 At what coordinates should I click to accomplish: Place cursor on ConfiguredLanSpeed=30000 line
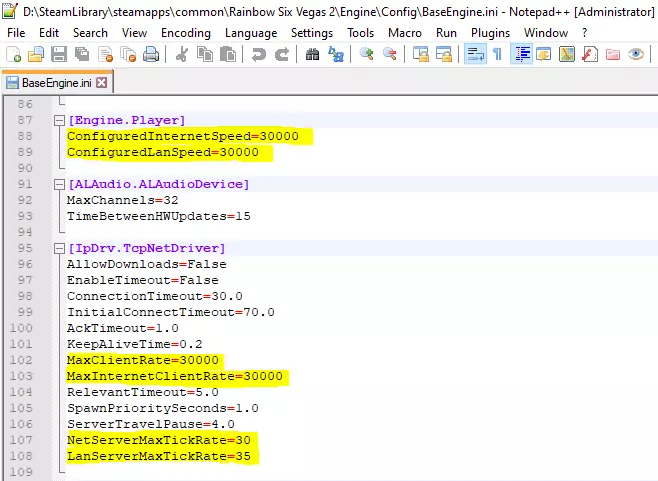coord(163,152)
